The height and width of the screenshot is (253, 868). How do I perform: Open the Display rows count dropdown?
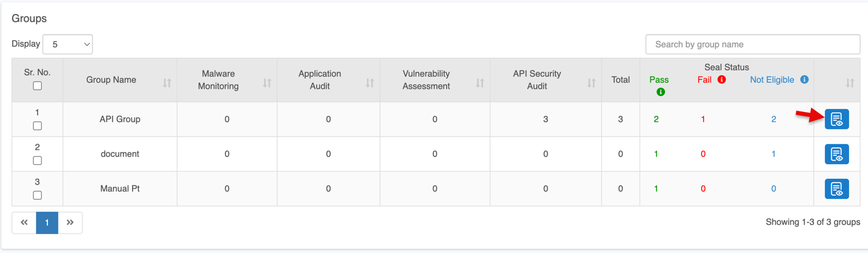pyautogui.click(x=67, y=44)
